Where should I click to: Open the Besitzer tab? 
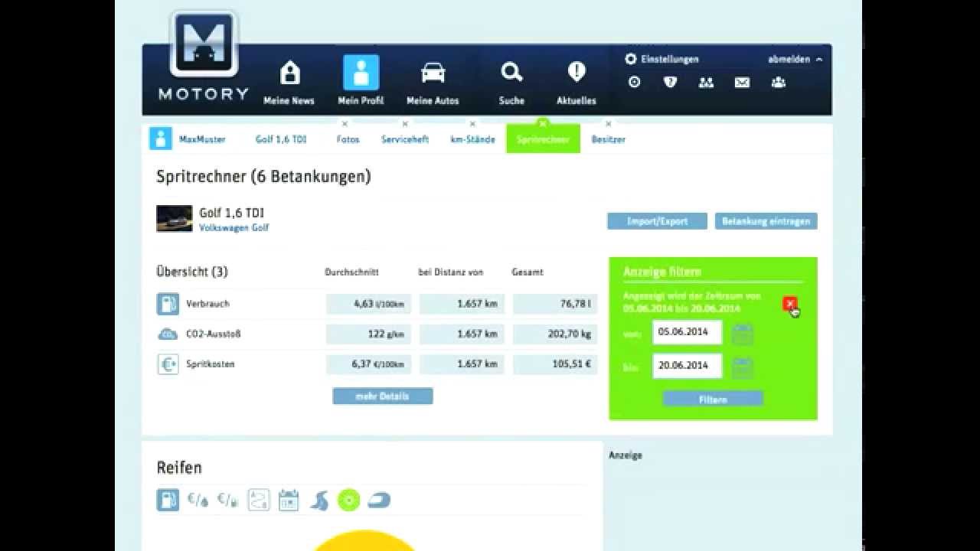(608, 139)
